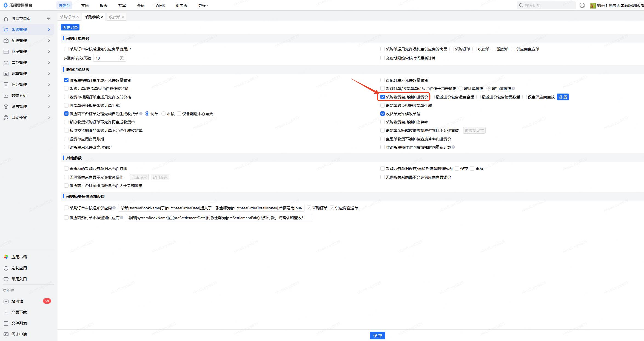This screenshot has width=644, height=341.
Task: Open 历史记录 button
Action: (x=70, y=27)
